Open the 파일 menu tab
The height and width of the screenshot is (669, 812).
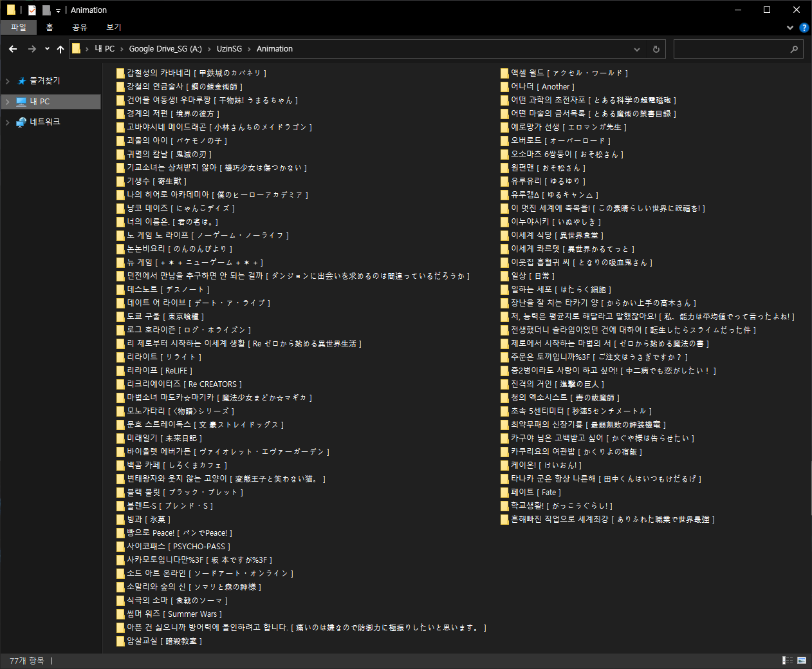click(x=19, y=27)
